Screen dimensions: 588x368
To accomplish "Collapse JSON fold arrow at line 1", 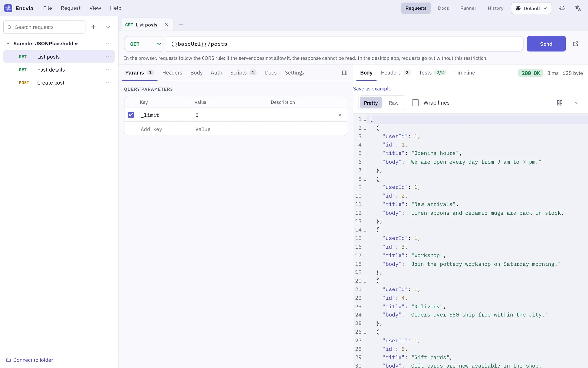I will coord(365,120).
